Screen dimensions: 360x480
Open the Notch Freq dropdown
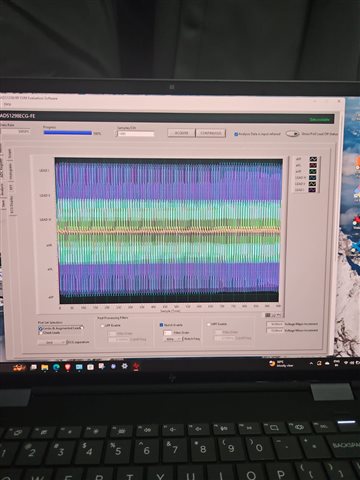point(173,339)
